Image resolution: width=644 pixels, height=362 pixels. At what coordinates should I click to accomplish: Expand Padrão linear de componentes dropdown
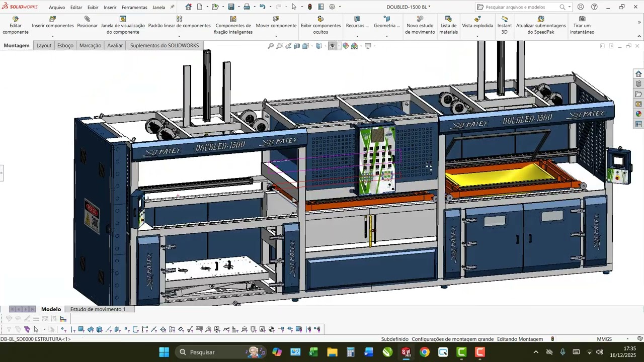[179, 36]
